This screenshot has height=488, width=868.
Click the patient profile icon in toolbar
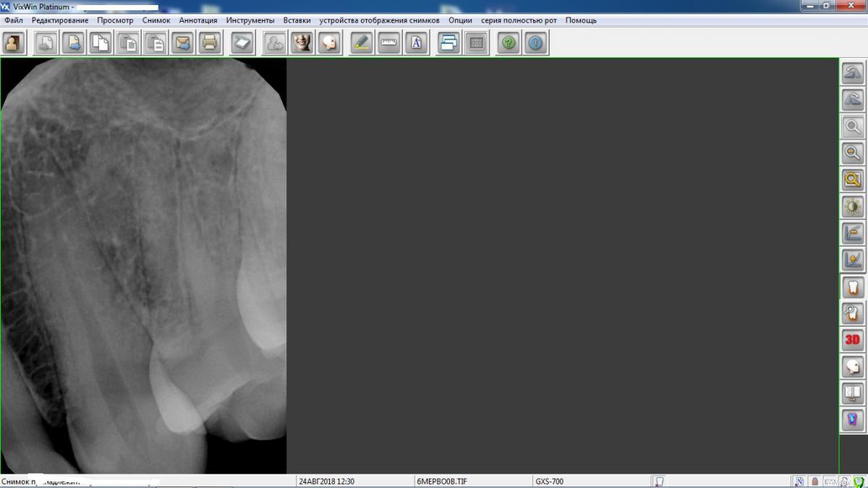tap(14, 43)
